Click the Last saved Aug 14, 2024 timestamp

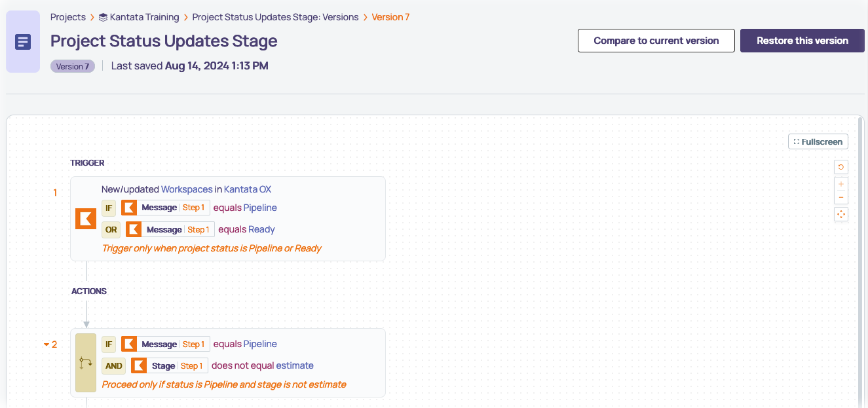tap(189, 65)
